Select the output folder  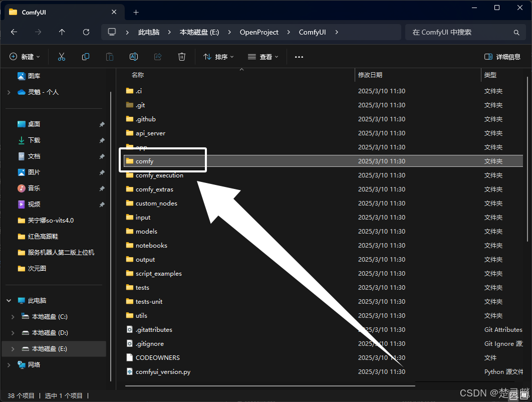coord(140,260)
